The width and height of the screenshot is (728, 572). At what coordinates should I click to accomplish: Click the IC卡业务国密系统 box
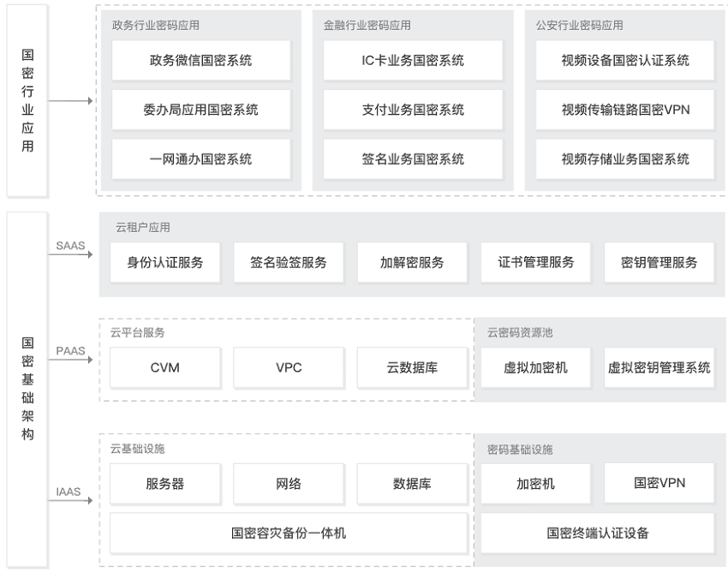(413, 61)
